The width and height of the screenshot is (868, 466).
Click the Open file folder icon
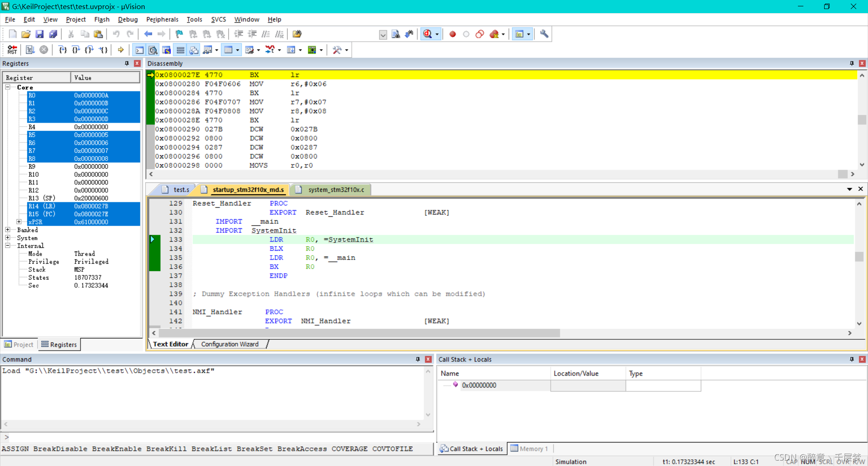click(x=26, y=34)
